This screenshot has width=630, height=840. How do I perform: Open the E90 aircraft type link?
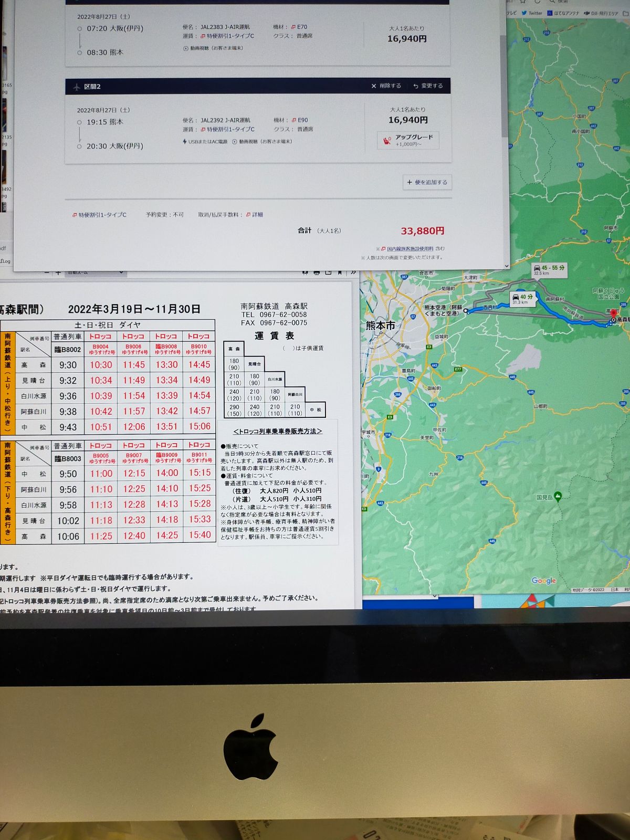coord(300,120)
